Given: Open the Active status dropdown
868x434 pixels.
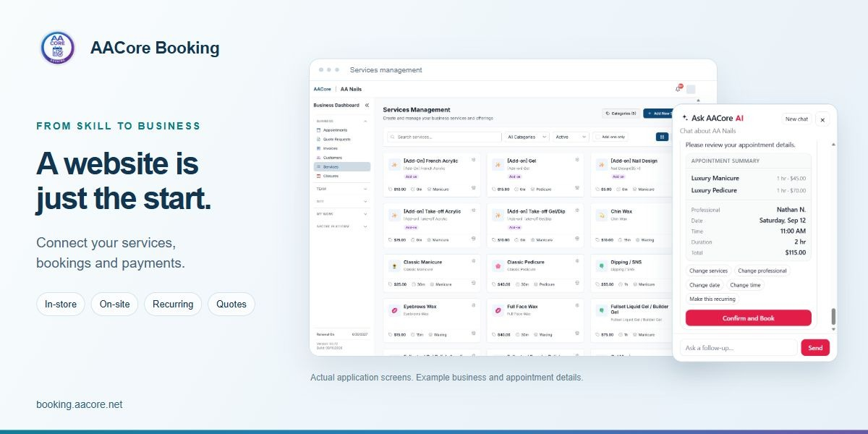Looking at the screenshot, I should point(570,137).
